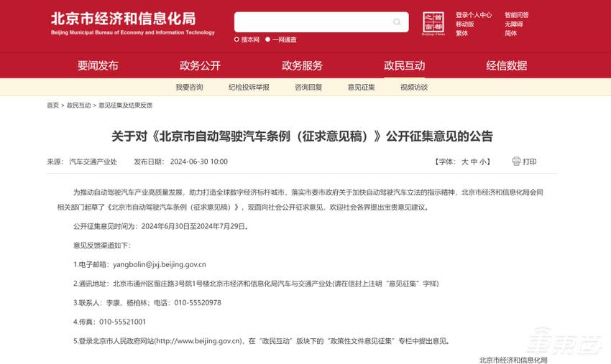
Task: Click the printer icon beside 打印
Action: (x=516, y=162)
